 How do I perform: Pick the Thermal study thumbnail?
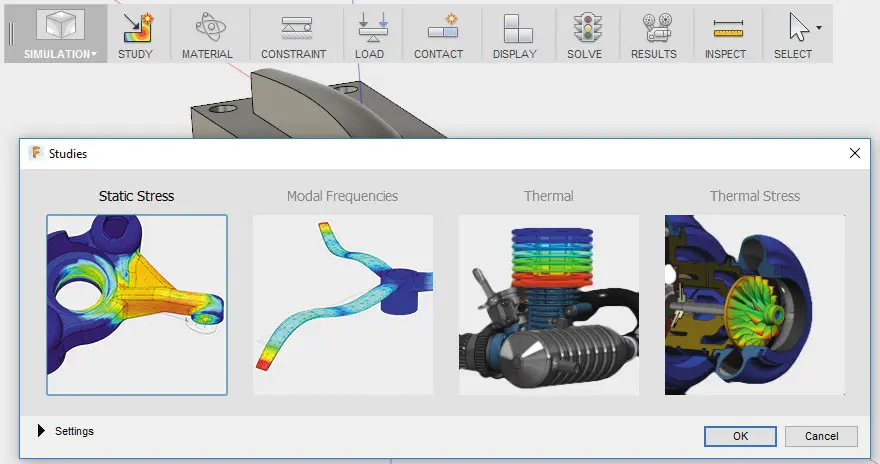549,304
